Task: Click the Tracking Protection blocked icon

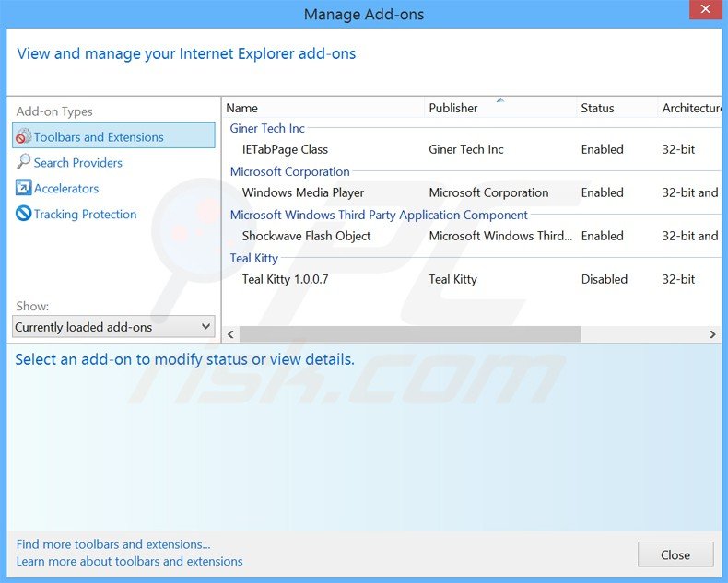Action: 23,214
